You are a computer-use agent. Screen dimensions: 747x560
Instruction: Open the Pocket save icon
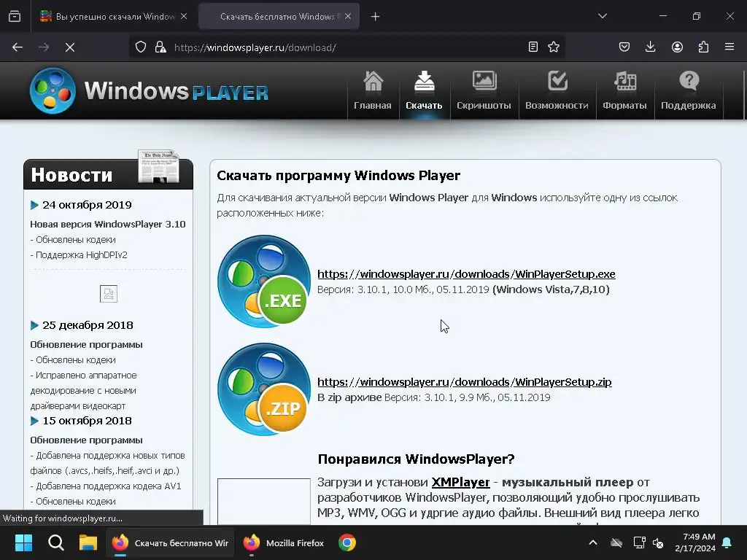click(x=624, y=47)
